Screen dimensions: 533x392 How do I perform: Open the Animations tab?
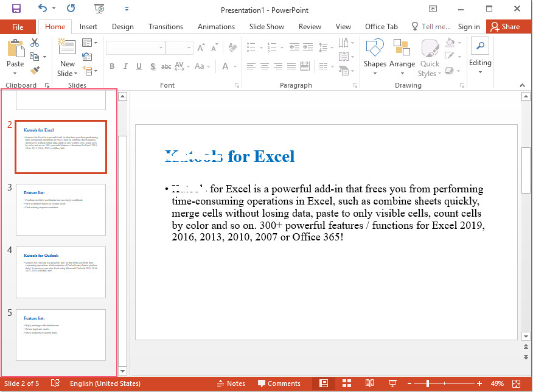tap(216, 27)
